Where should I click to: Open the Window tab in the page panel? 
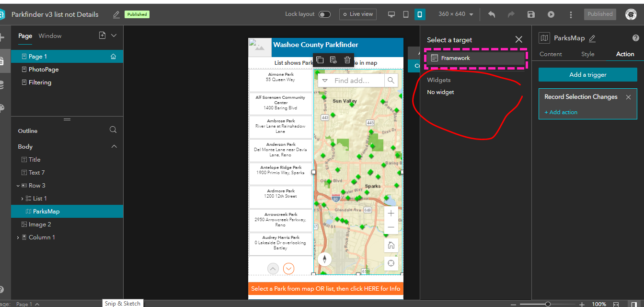[50, 35]
